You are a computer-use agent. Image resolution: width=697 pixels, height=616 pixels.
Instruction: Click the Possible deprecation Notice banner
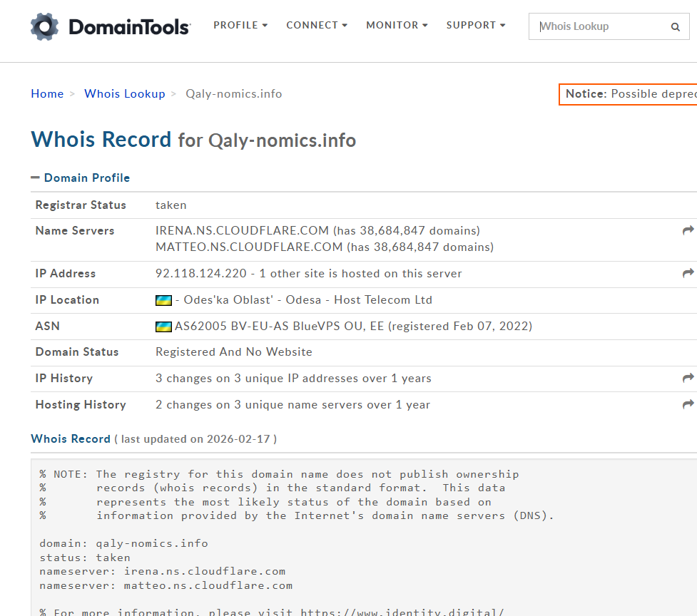point(629,93)
